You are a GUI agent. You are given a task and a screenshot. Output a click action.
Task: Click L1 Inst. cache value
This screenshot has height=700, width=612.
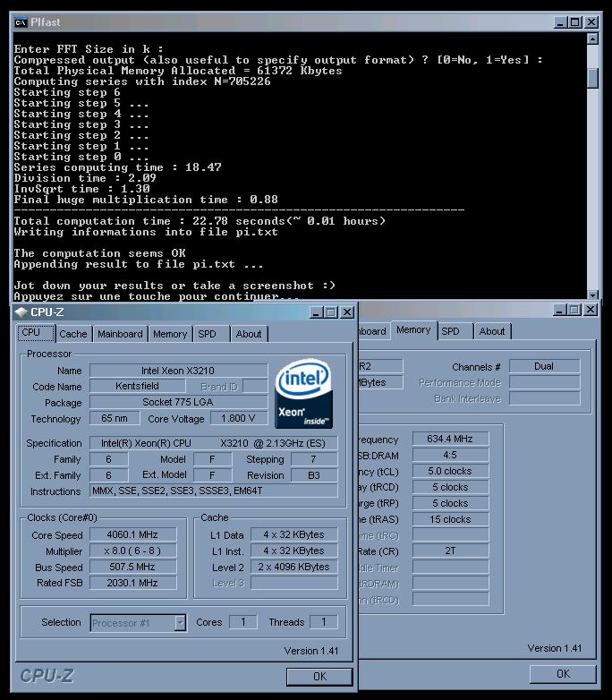pyautogui.click(x=293, y=551)
